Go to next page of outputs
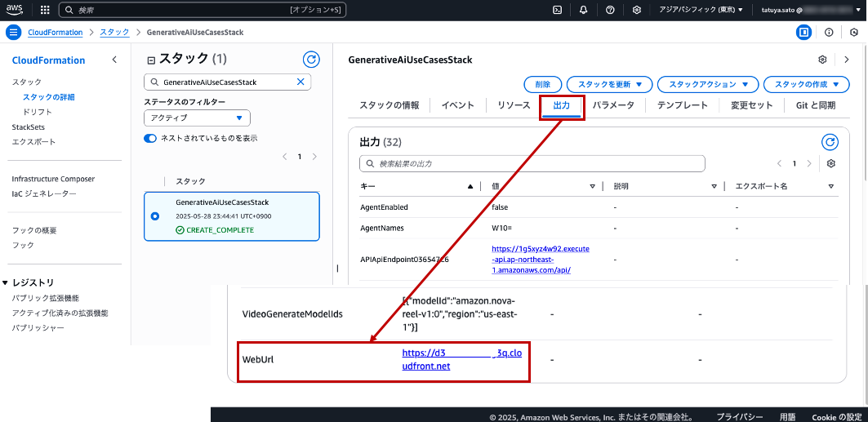The width and height of the screenshot is (868, 422). 809,164
